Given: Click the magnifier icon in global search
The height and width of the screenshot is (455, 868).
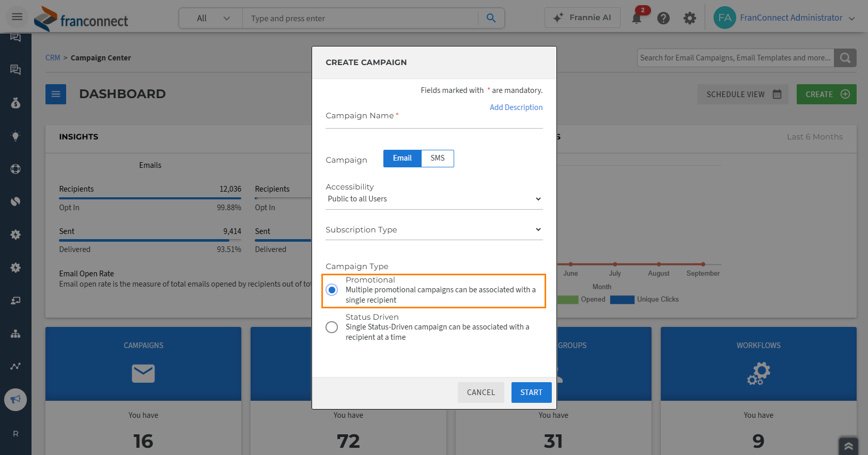Looking at the screenshot, I should pos(491,18).
